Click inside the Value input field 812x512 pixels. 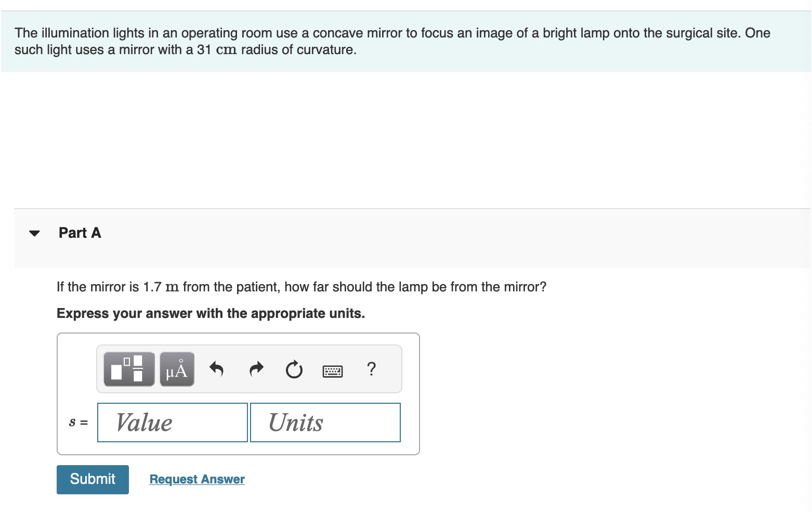pos(172,423)
